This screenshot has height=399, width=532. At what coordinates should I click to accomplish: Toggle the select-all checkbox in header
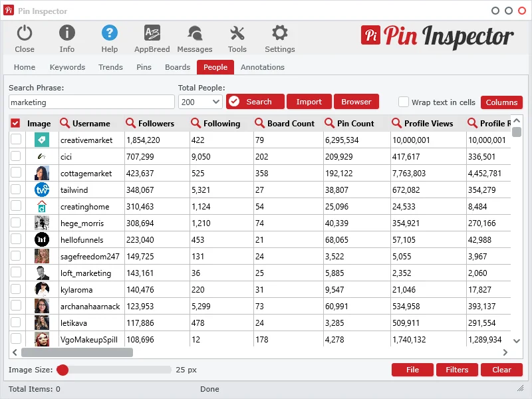point(15,123)
